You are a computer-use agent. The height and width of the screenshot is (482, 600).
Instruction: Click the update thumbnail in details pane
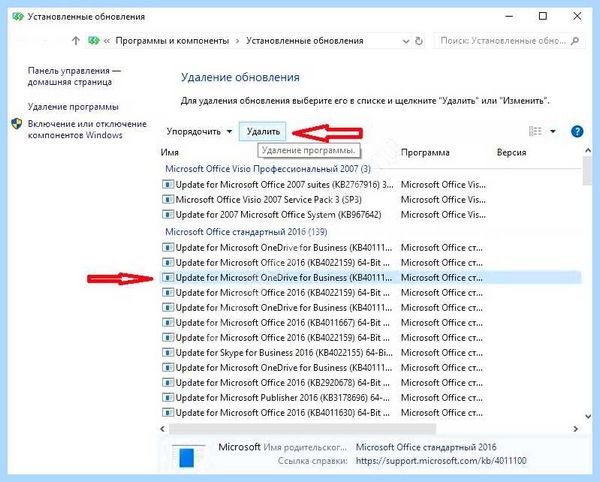point(188,456)
